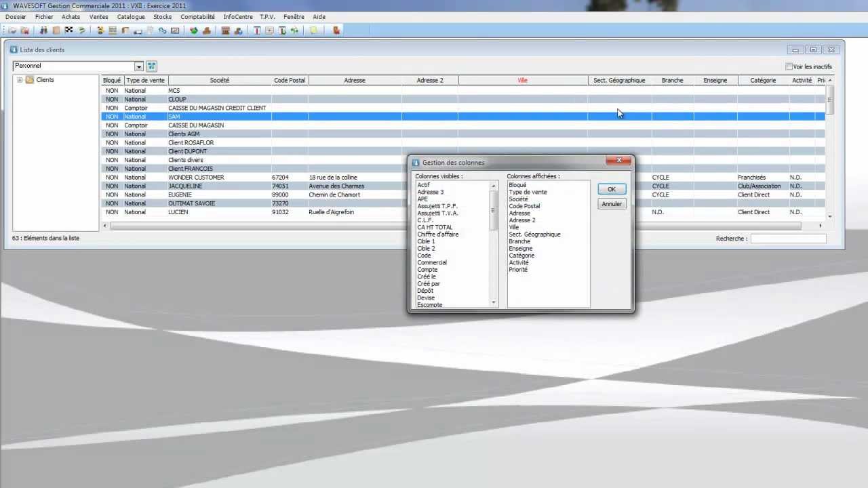This screenshot has height=488, width=868.
Task: Select 'Chiffre d'affaire' in Colonnes visibles
Action: pyautogui.click(x=438, y=235)
